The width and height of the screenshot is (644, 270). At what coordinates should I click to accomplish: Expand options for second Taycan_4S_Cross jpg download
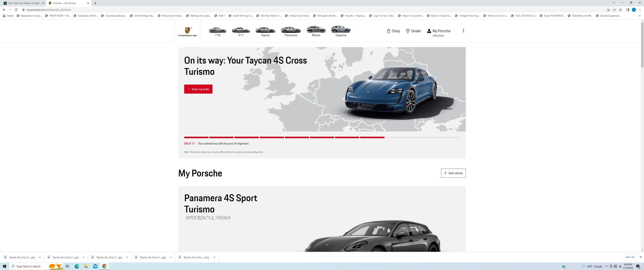83,257
